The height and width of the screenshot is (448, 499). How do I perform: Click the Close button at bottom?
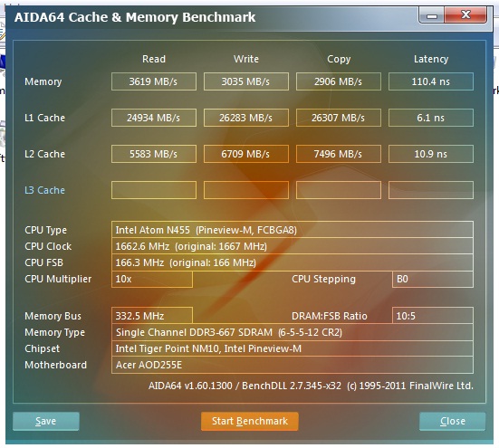[452, 421]
